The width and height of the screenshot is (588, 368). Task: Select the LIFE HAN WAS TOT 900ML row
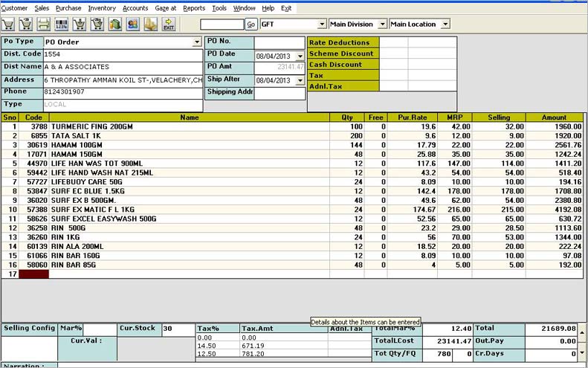pos(291,164)
